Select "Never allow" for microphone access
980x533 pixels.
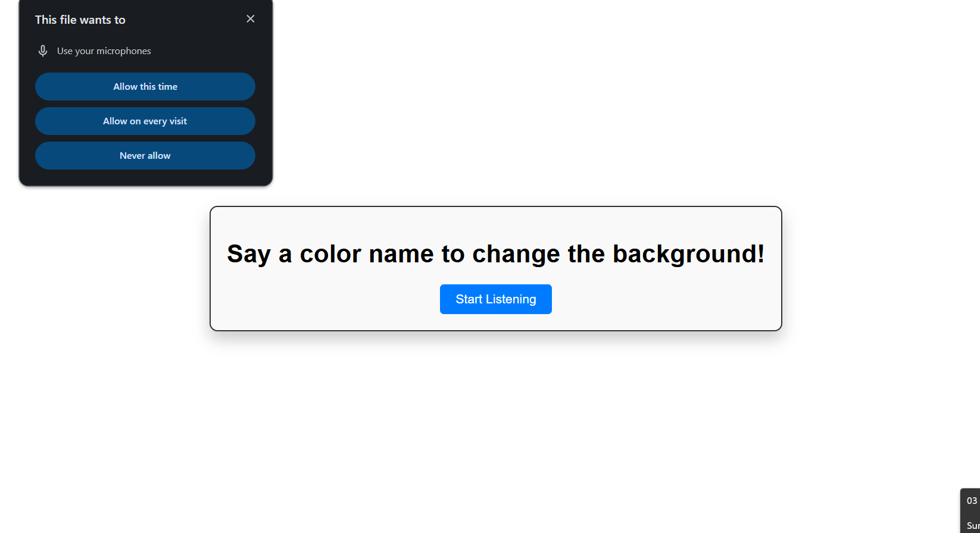[145, 156]
